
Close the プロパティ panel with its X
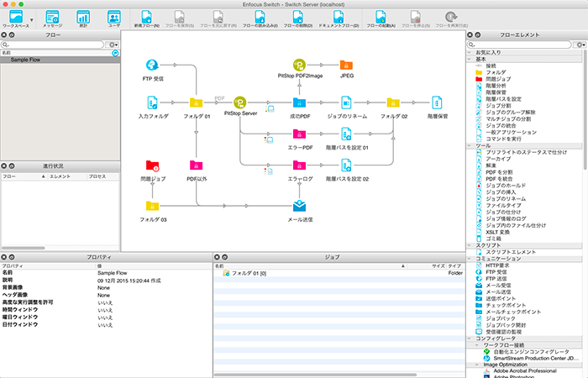pos(3,257)
